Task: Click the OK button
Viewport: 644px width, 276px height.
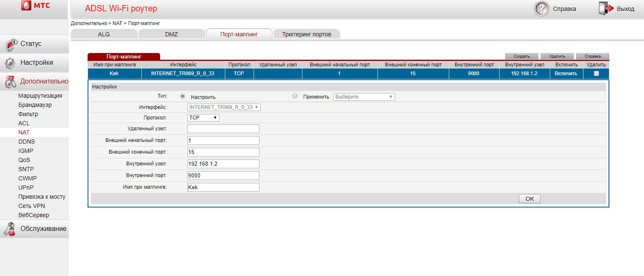Action: coord(530,199)
